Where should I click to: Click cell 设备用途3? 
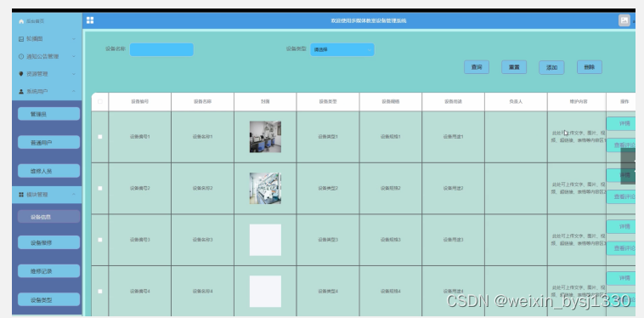(453, 240)
